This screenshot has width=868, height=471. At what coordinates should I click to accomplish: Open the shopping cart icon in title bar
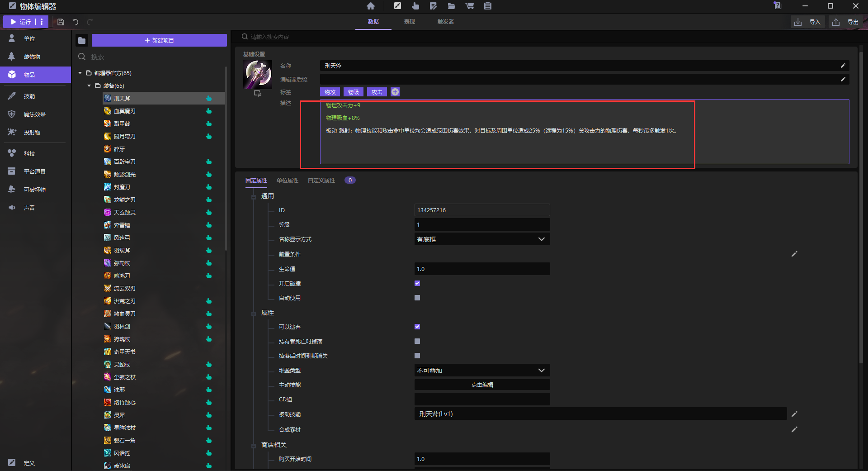[470, 6]
